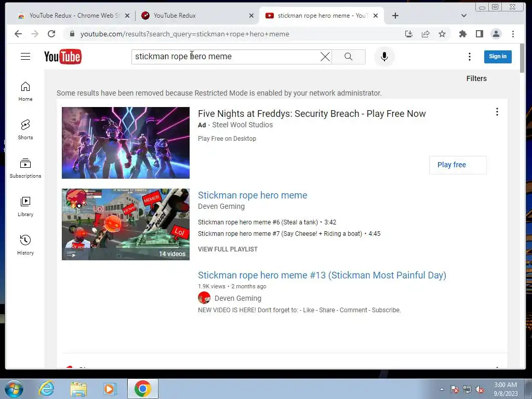The width and height of the screenshot is (532, 399).
Task: Open the YouTube hamburger guide menu
Action: [25, 56]
